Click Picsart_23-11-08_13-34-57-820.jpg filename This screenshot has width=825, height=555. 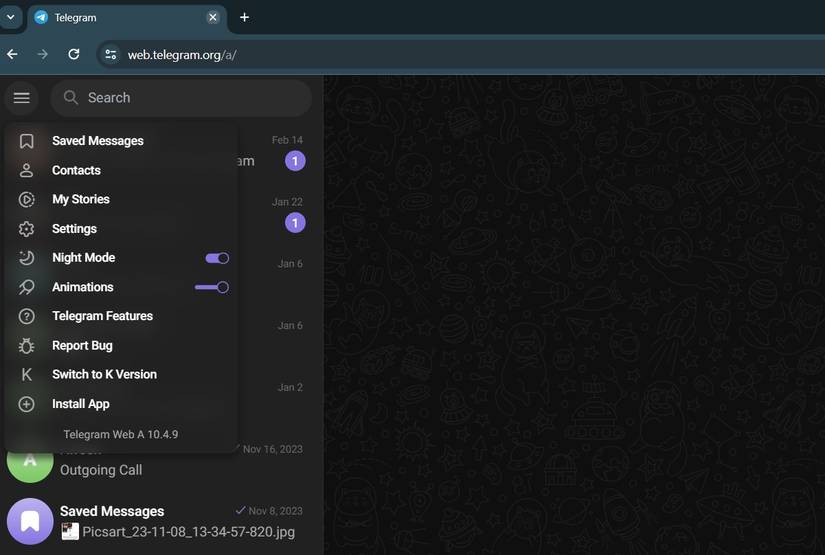click(x=188, y=532)
